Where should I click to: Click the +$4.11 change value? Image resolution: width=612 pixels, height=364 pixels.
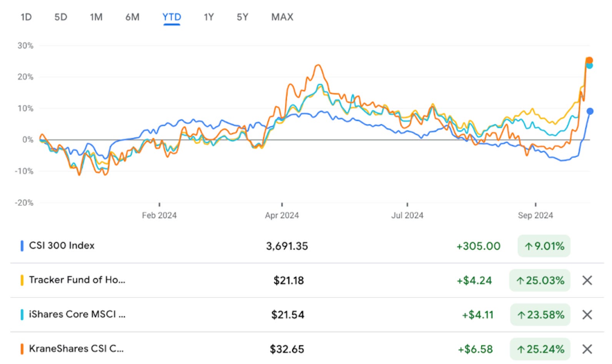pos(477,315)
